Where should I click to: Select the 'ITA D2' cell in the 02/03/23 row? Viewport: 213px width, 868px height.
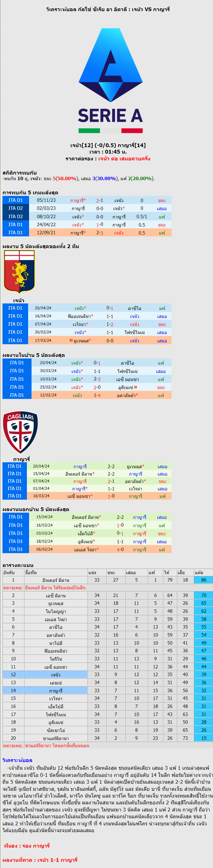click(x=15, y=208)
